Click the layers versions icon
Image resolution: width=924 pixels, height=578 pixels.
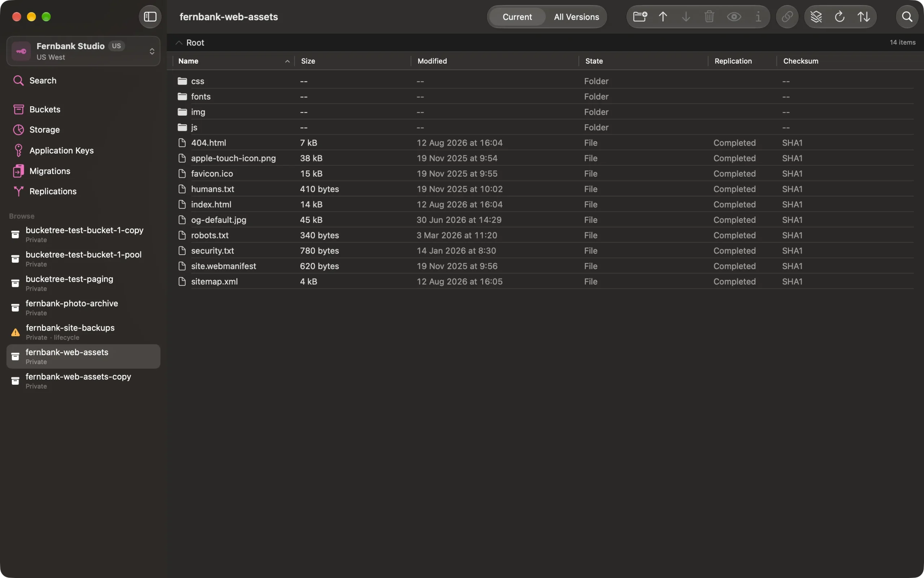[x=816, y=17]
